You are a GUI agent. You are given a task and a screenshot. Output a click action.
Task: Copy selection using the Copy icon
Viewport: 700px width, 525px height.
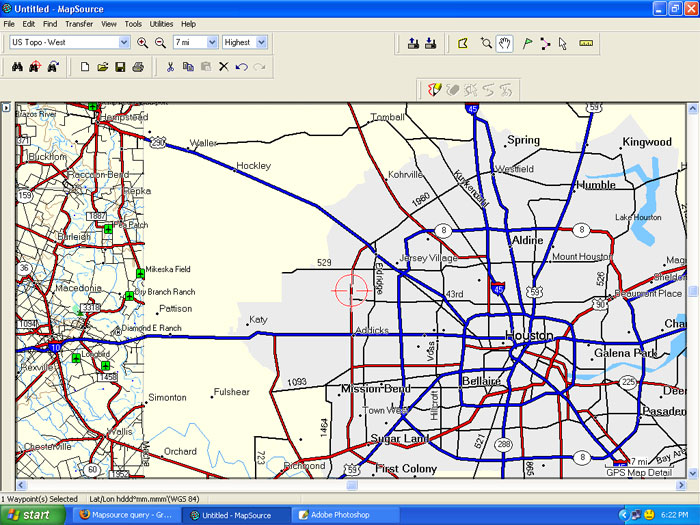pyautogui.click(x=188, y=67)
